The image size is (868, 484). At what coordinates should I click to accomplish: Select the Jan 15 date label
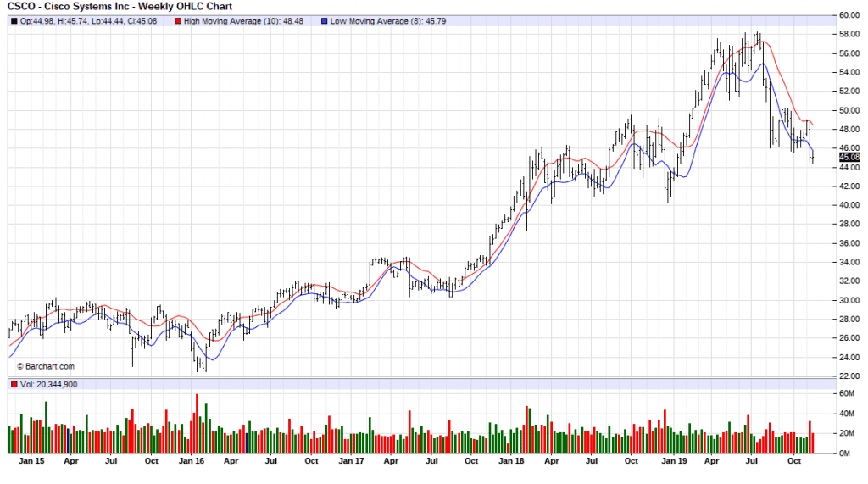[32, 462]
